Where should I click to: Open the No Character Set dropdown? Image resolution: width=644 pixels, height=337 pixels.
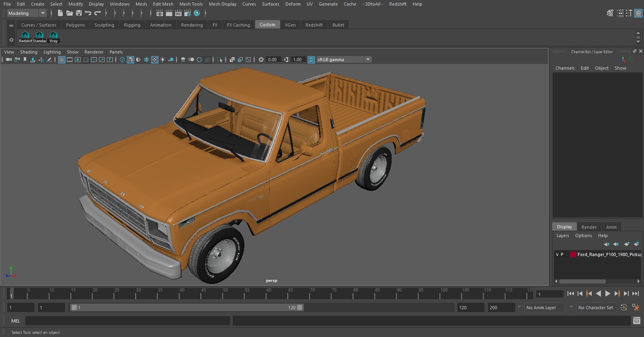coord(596,308)
